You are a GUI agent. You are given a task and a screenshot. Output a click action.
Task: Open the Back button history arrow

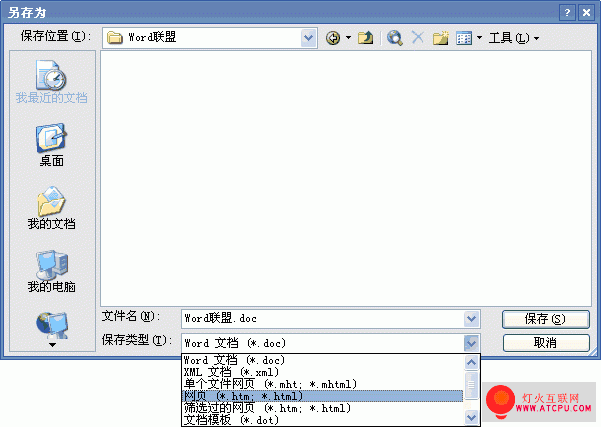point(348,38)
